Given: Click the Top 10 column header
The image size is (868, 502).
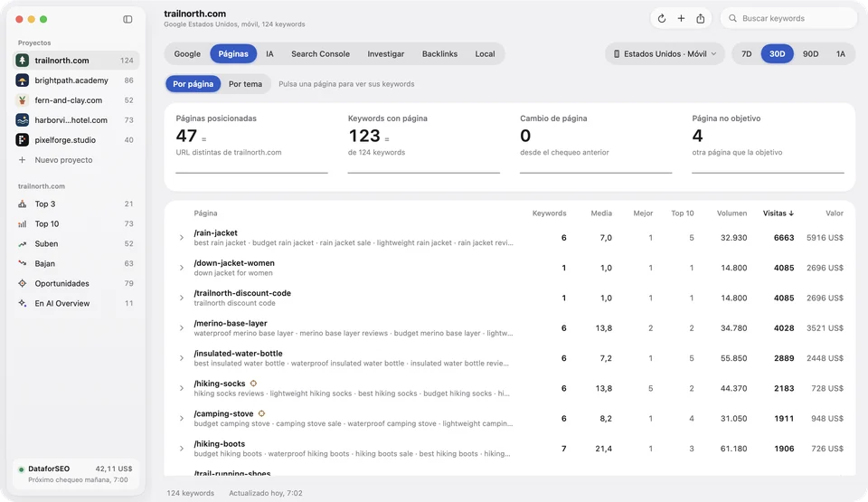Looking at the screenshot, I should click(682, 213).
